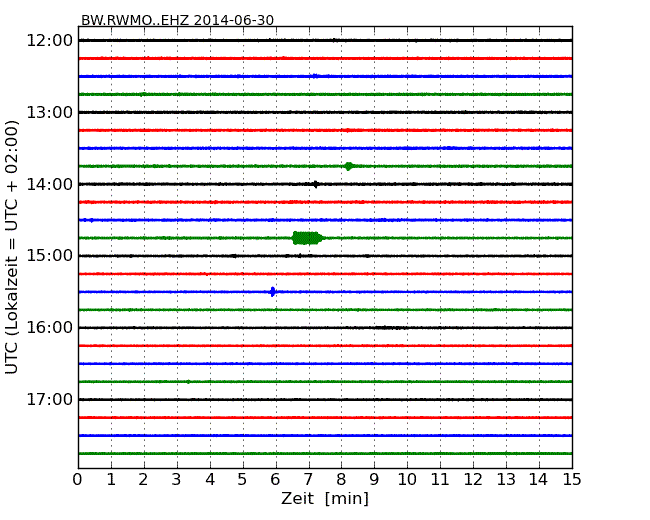This screenshot has height=520, width=650.
Task: Click the x-axis tick label 12
Action: coord(473,480)
